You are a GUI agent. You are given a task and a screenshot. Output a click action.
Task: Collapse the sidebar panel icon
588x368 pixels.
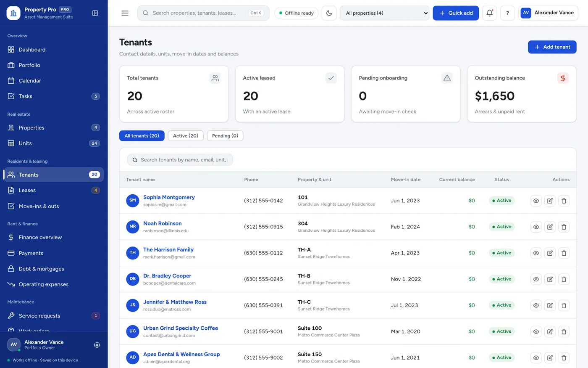pyautogui.click(x=95, y=13)
